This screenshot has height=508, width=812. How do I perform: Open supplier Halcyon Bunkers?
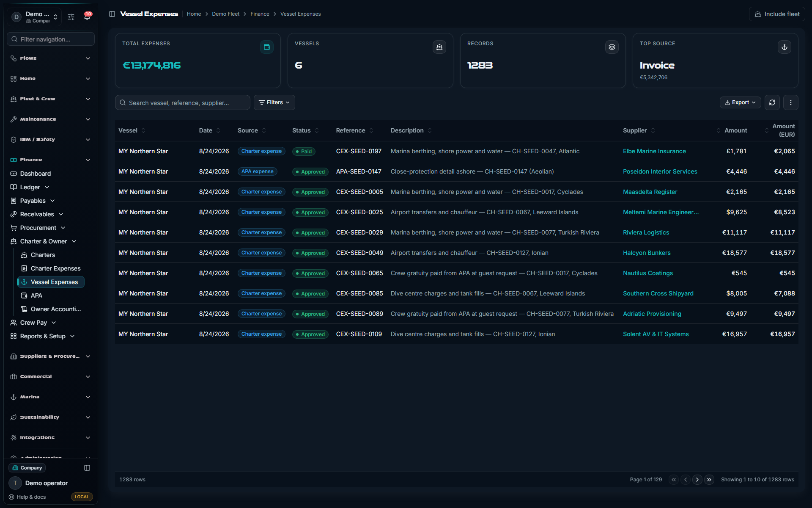647,253
